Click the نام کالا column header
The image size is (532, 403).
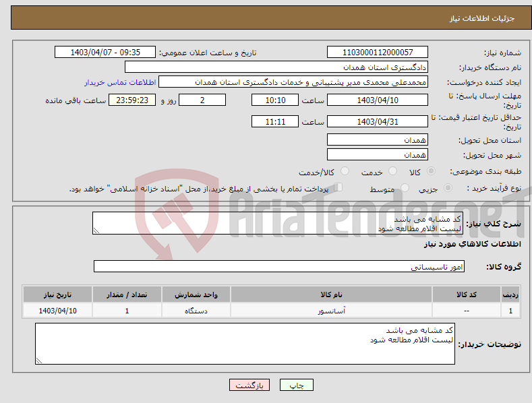[x=331, y=294]
